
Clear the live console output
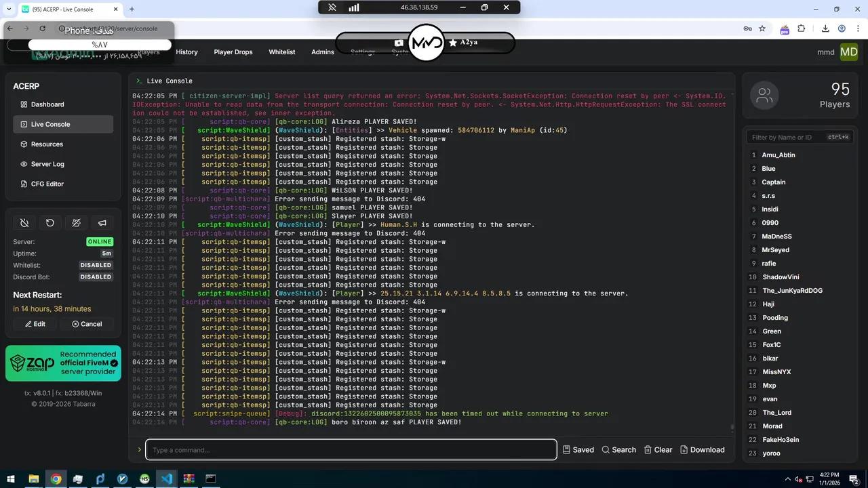(658, 450)
